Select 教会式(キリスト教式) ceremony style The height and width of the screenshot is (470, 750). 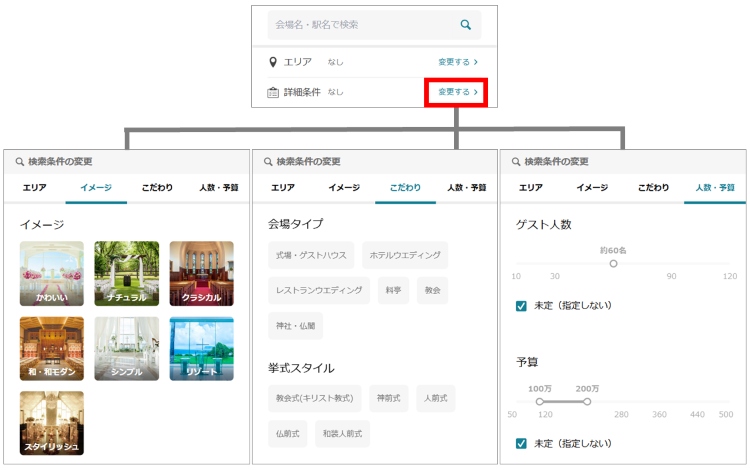click(315, 398)
